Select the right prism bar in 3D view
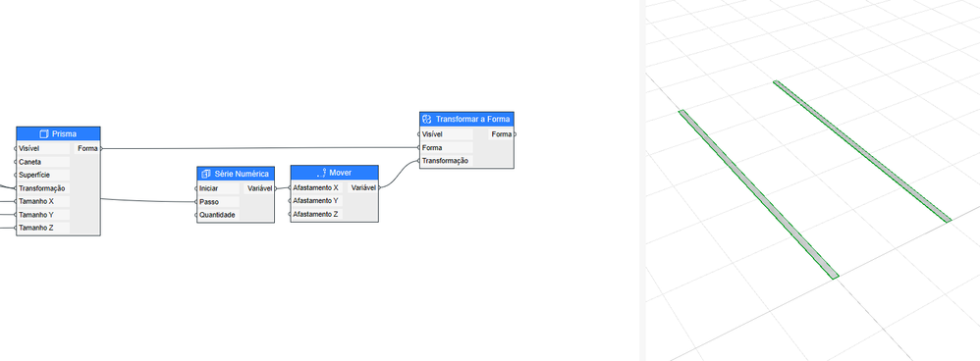The image size is (980, 361). (862, 151)
